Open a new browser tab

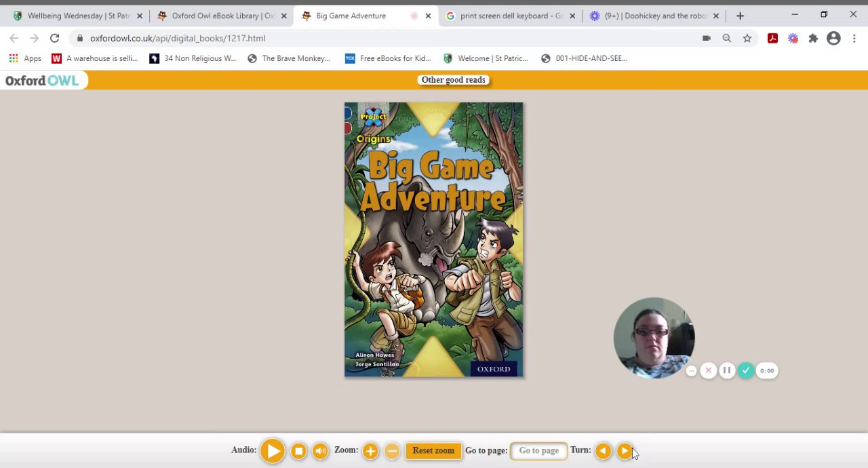[x=740, y=16]
